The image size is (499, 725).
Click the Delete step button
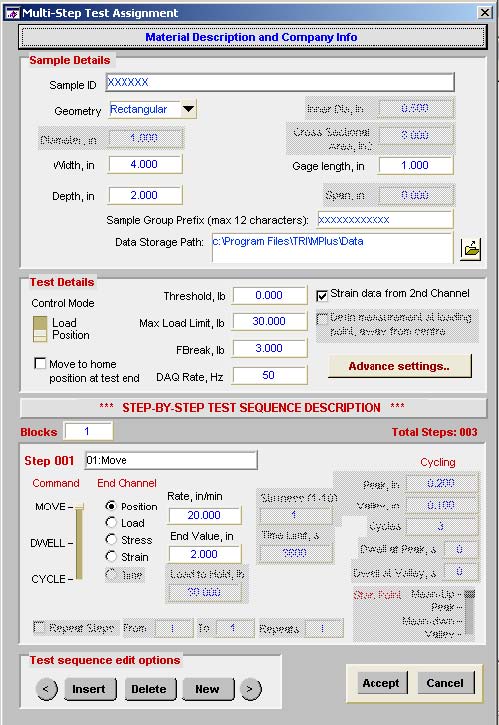tap(149, 689)
